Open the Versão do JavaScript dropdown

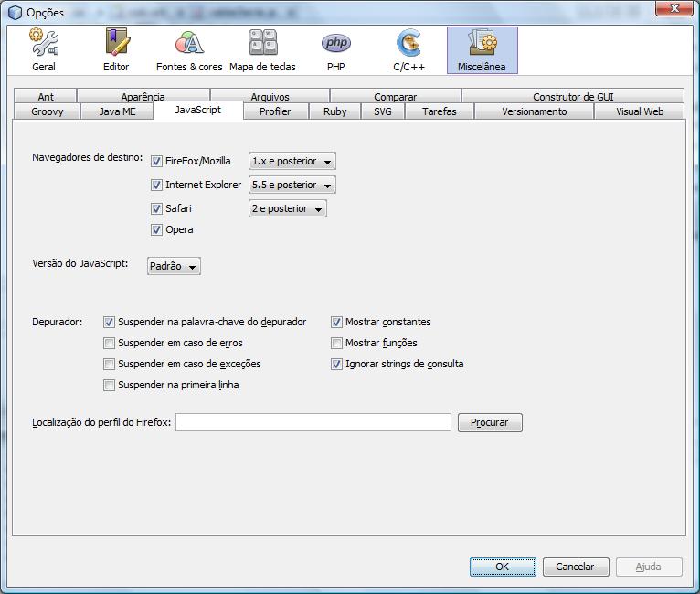(x=174, y=267)
